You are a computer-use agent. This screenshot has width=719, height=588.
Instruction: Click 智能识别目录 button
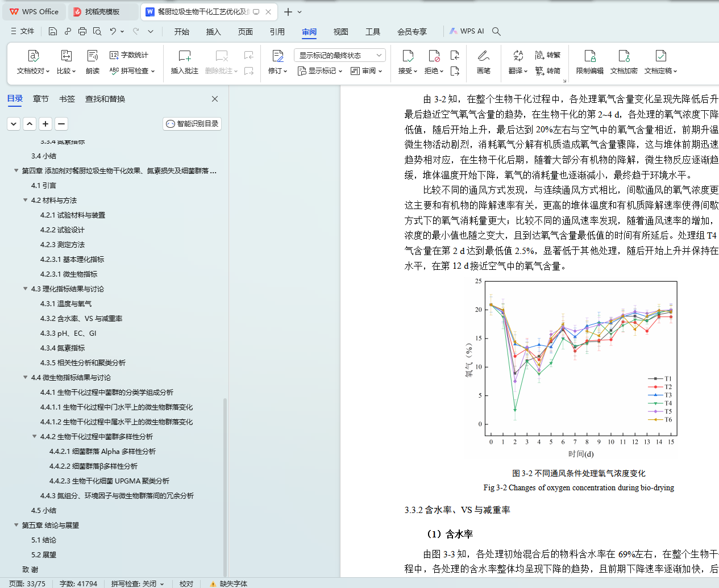point(192,123)
